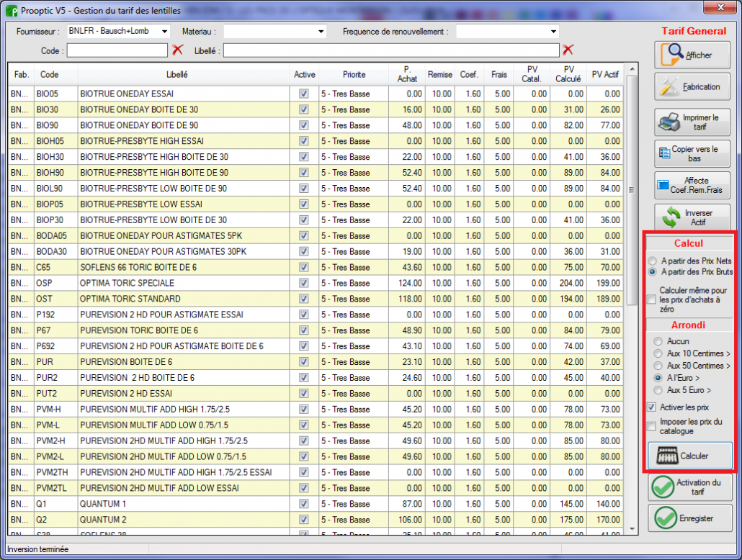Click the Coef. column header

[469, 74]
